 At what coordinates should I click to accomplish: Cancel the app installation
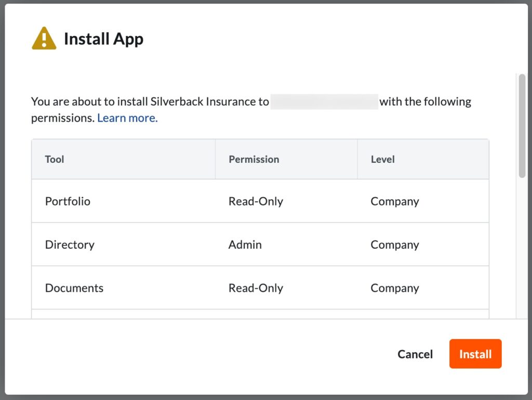(x=415, y=354)
